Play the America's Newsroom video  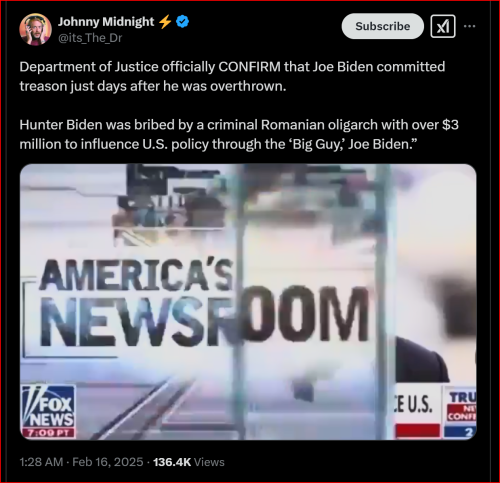[248, 302]
